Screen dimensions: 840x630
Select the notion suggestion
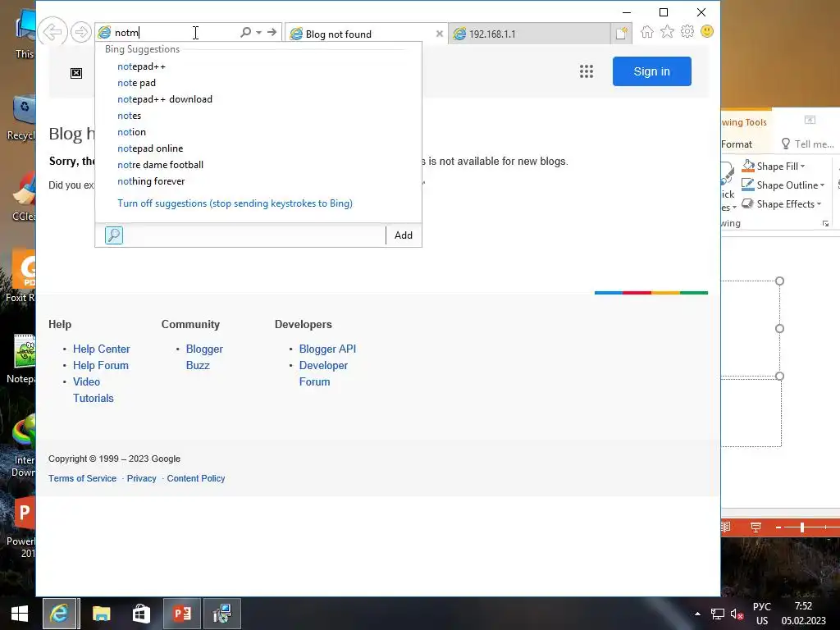click(258, 132)
